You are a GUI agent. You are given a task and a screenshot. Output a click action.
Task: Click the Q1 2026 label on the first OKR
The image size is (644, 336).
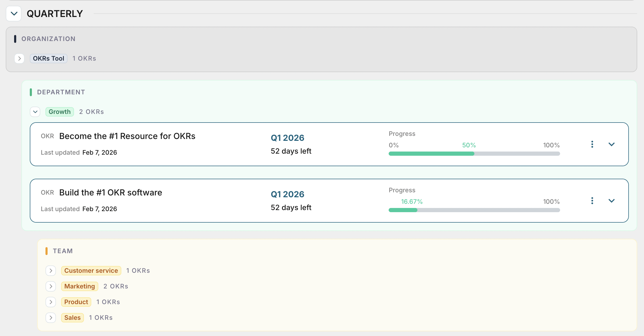[287, 138]
